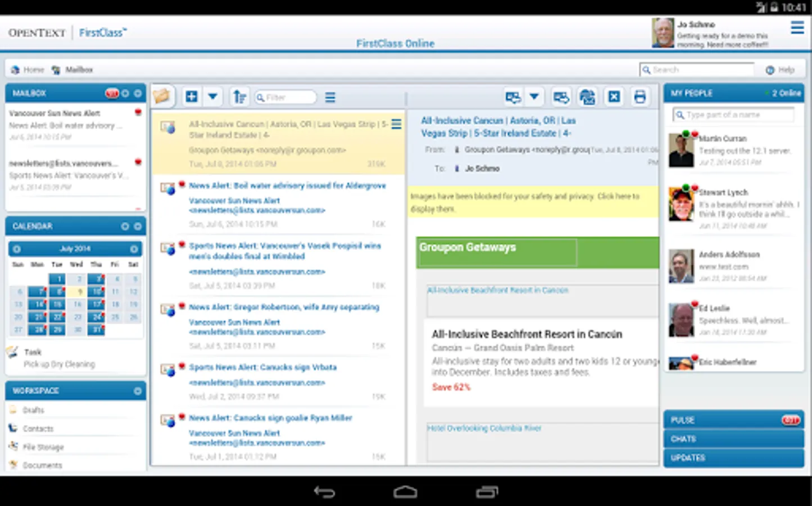The height and width of the screenshot is (506, 812).
Task: Select Ed Leslie in My People
Action: 733,319
